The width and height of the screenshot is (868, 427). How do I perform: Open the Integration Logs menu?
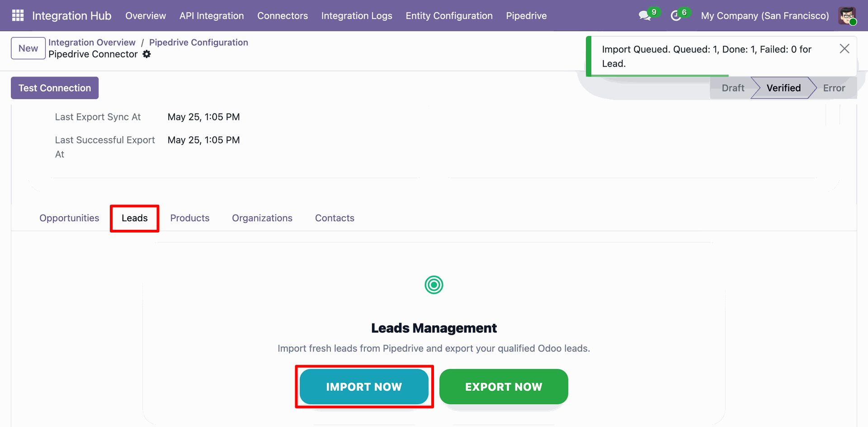357,16
